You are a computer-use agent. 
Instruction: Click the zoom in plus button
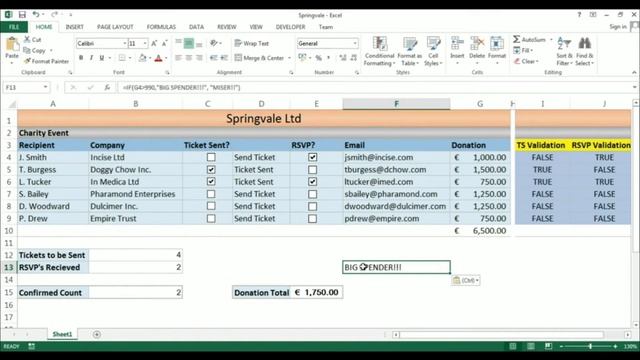pos(615,347)
